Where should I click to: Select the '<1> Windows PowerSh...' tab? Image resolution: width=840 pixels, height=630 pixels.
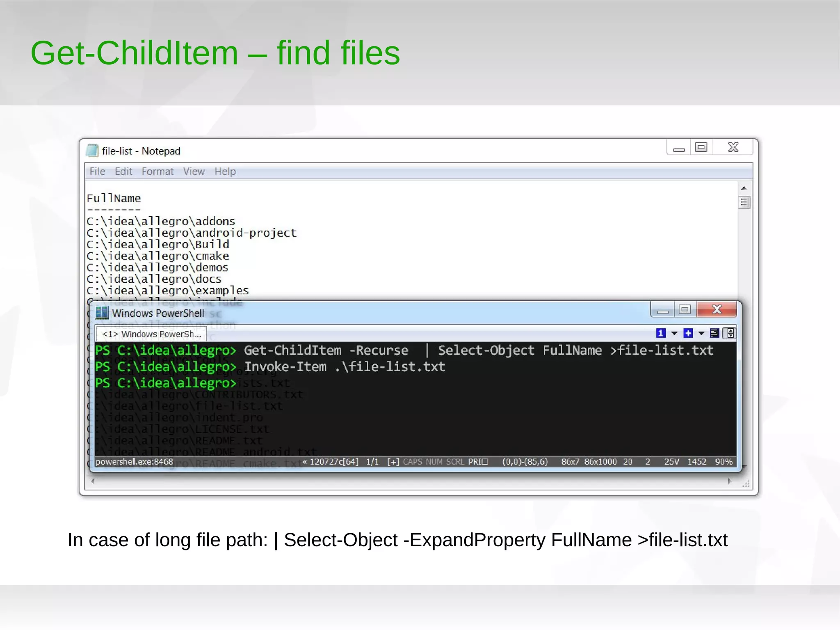[x=151, y=334]
